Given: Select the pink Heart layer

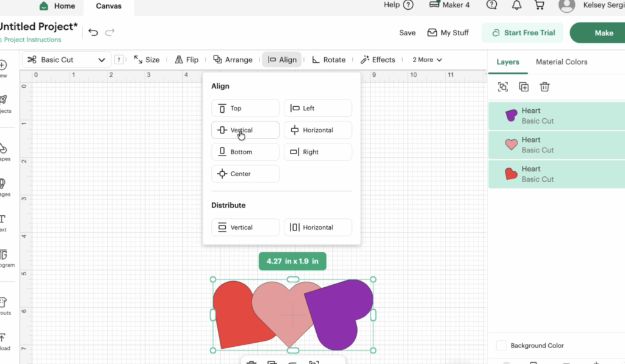Looking at the screenshot, I should click(557, 145).
